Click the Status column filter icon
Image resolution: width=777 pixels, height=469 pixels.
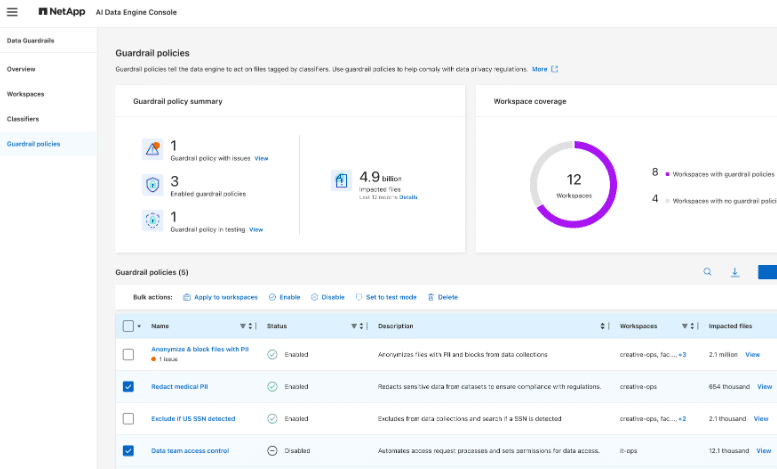tap(354, 326)
